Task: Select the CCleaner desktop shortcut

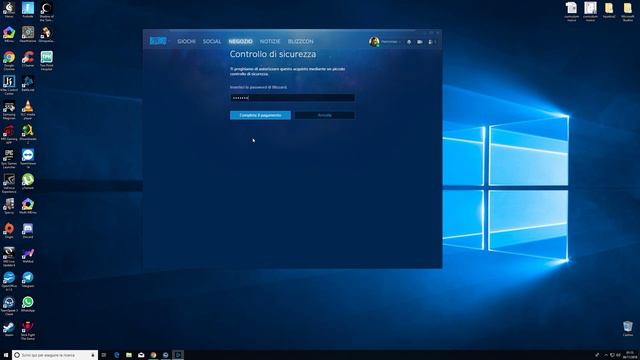Action: (x=28, y=59)
